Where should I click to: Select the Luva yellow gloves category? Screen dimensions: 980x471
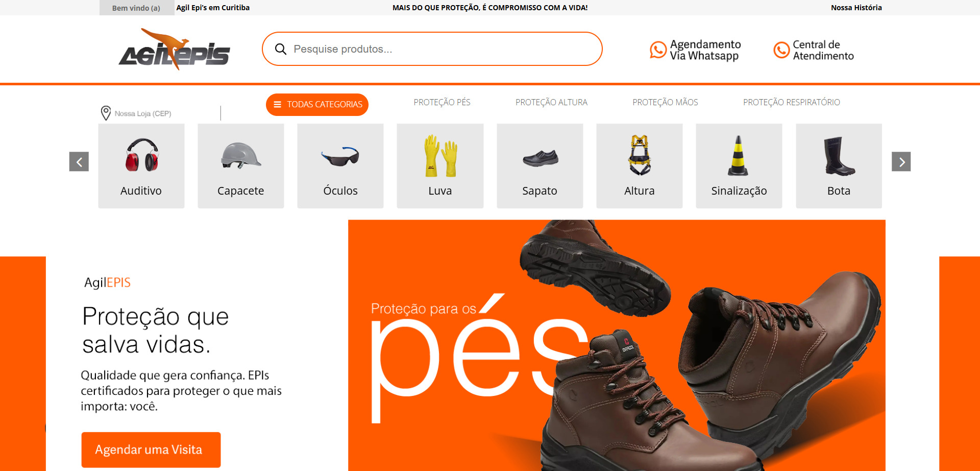click(440, 166)
